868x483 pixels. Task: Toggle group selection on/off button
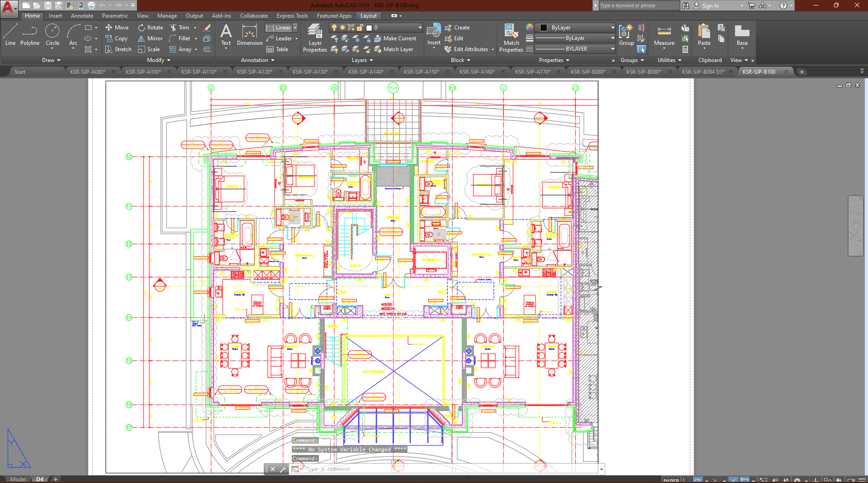[641, 49]
